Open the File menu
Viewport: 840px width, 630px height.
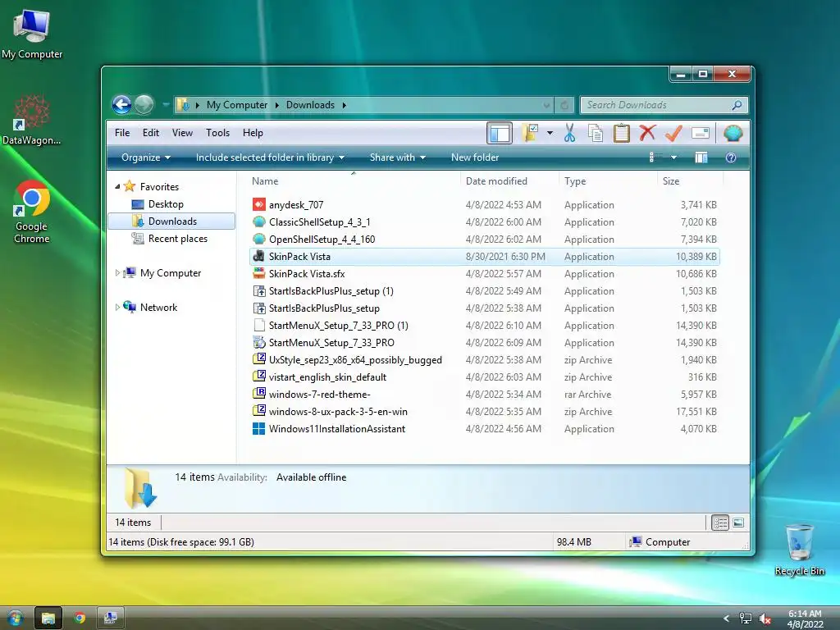click(122, 133)
